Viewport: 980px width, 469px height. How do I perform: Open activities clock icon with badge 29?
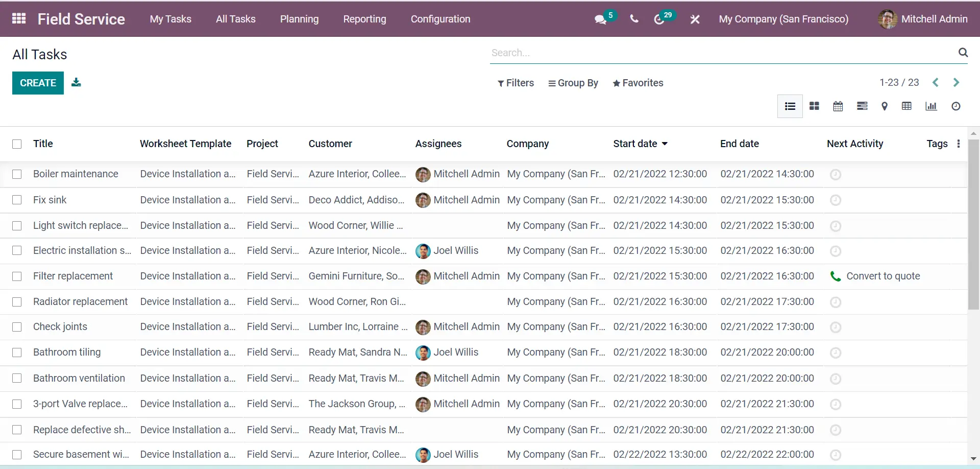pyautogui.click(x=659, y=19)
